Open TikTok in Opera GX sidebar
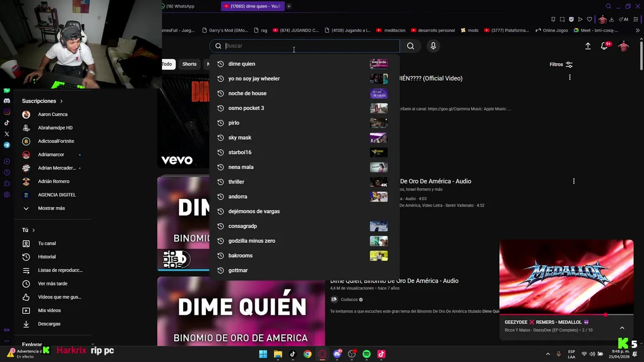The width and height of the screenshot is (644, 362). pos(7,123)
